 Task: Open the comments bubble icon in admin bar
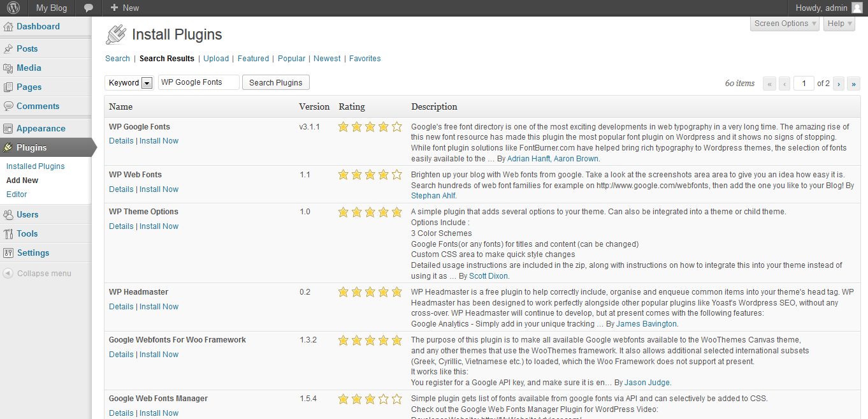[x=89, y=8]
